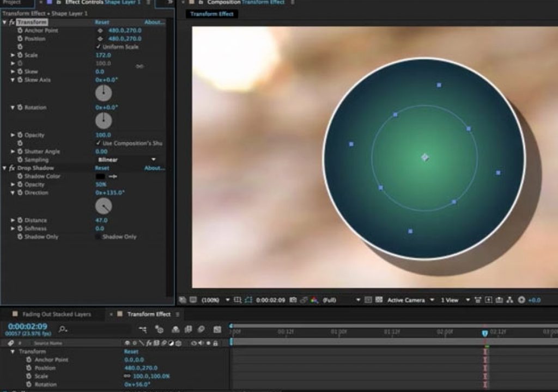This screenshot has height=392, width=558.
Task: Click the hide shy layers icon
Action: tap(175, 329)
